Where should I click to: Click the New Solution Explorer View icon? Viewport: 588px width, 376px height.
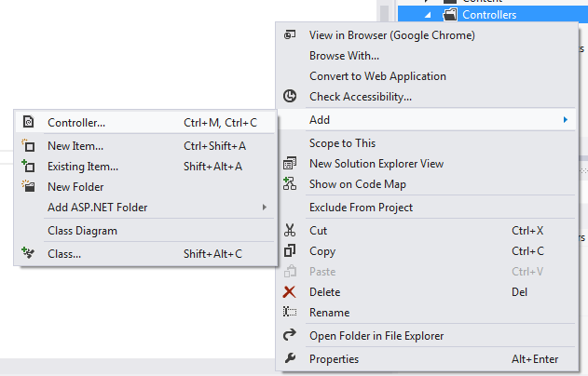coord(290,164)
